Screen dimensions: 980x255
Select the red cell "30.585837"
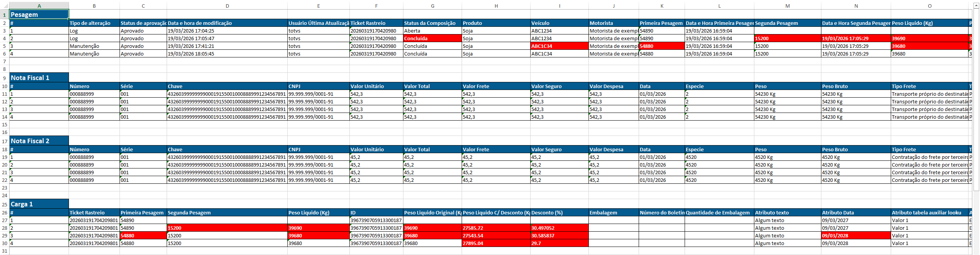[x=559, y=235]
